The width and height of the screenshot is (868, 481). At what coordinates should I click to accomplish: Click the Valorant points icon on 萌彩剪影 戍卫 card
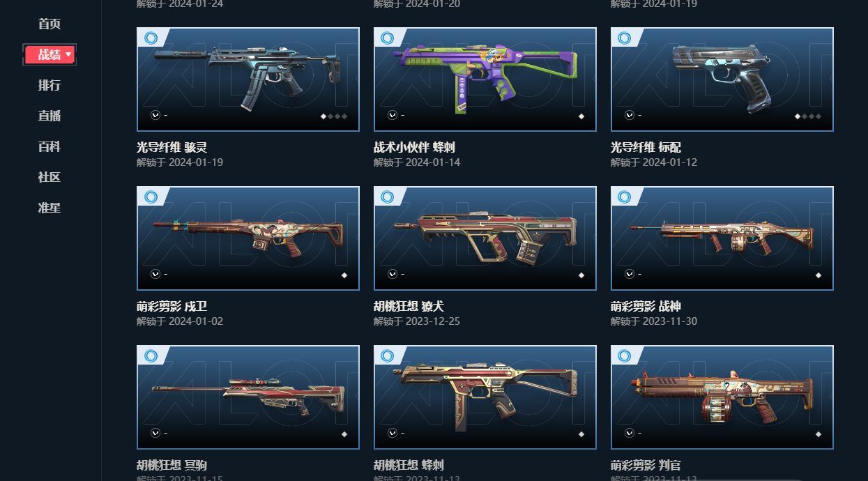(x=155, y=274)
